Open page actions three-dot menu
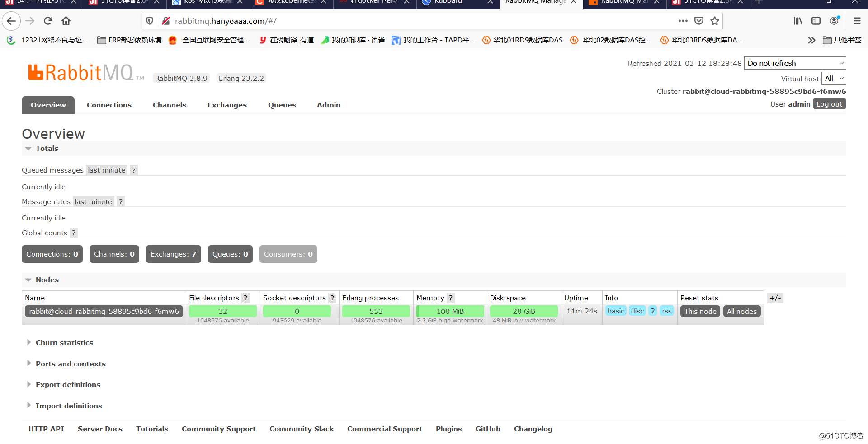Screen dimensions: 868x444 point(683,21)
